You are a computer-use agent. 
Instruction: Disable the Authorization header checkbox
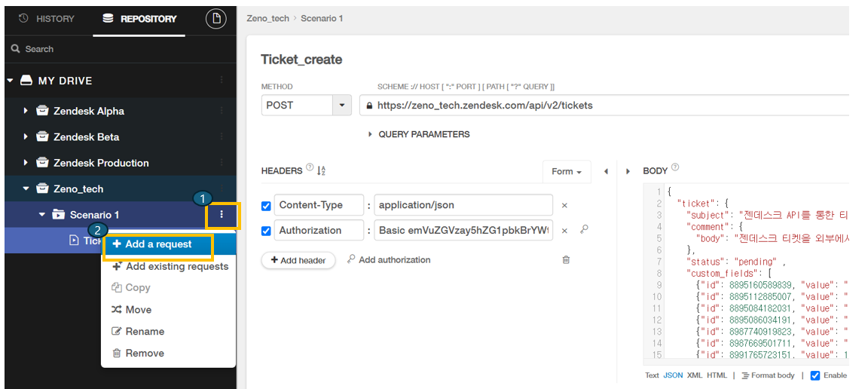pyautogui.click(x=266, y=231)
